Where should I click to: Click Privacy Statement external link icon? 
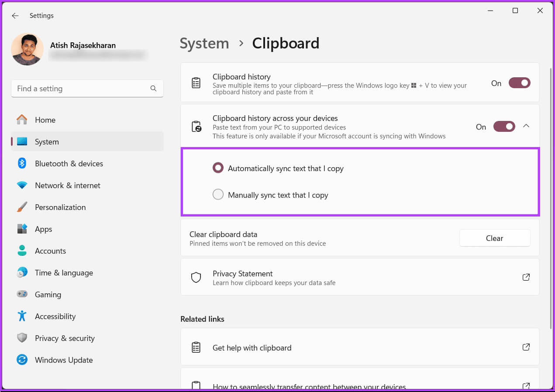pos(526,277)
